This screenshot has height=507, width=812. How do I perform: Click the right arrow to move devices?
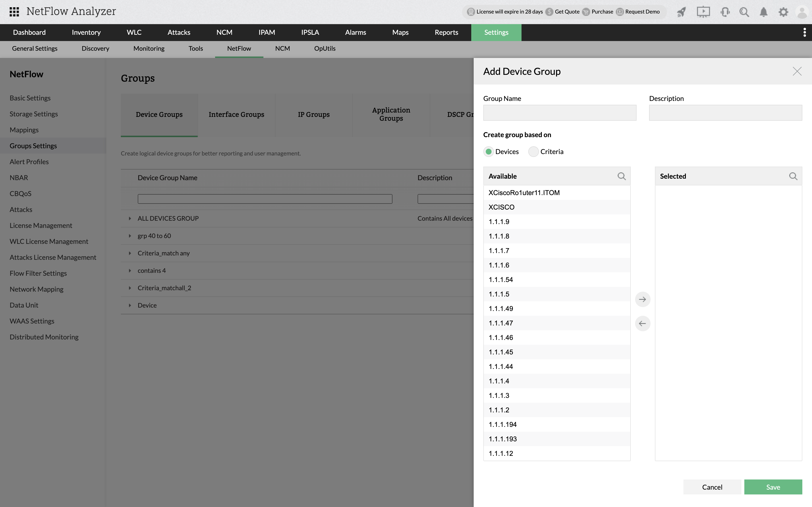coord(643,299)
